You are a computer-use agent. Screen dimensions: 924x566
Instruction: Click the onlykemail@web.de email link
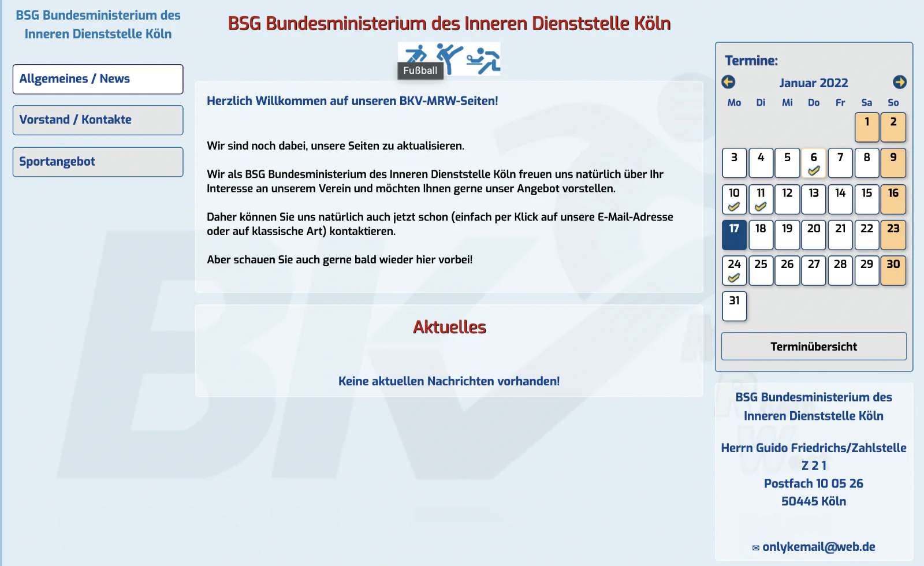(x=819, y=547)
